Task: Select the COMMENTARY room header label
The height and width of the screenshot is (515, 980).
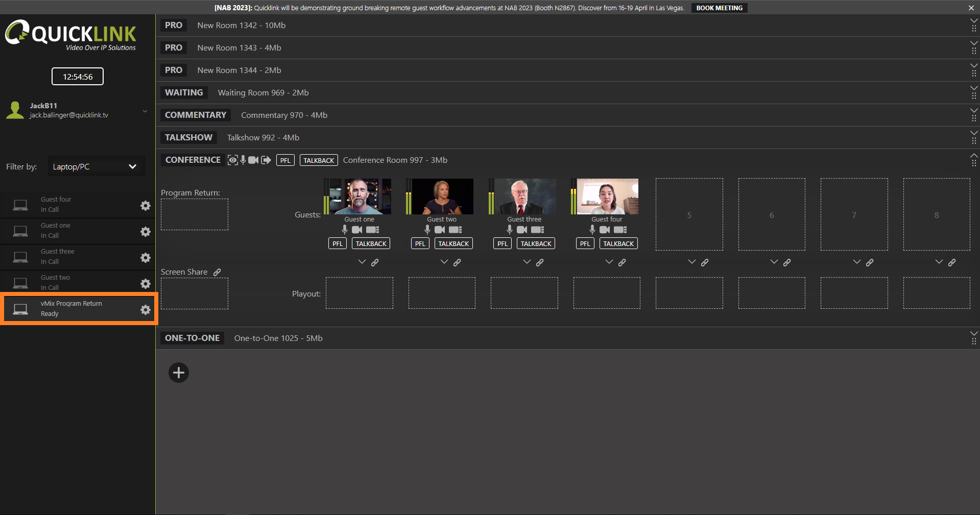Action: click(196, 115)
